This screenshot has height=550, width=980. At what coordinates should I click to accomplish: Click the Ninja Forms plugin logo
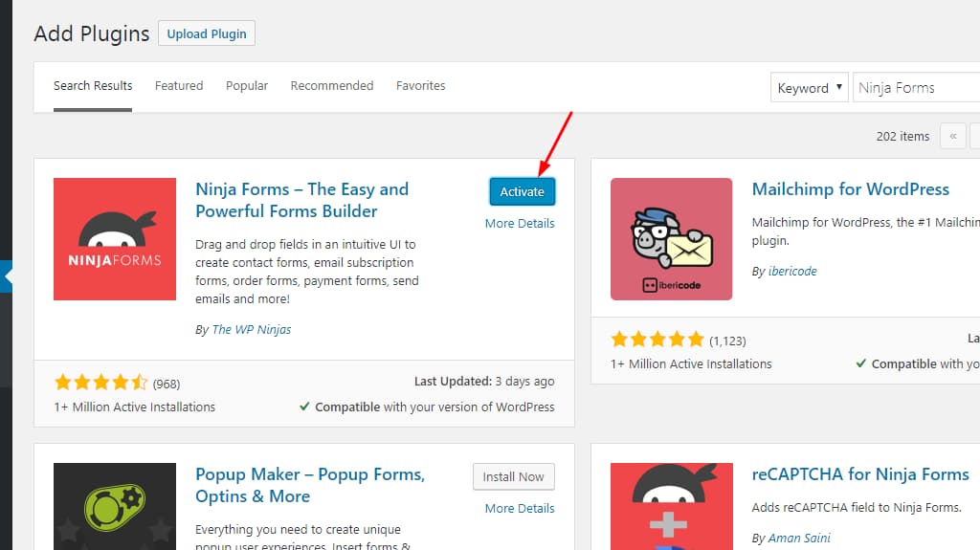point(115,239)
